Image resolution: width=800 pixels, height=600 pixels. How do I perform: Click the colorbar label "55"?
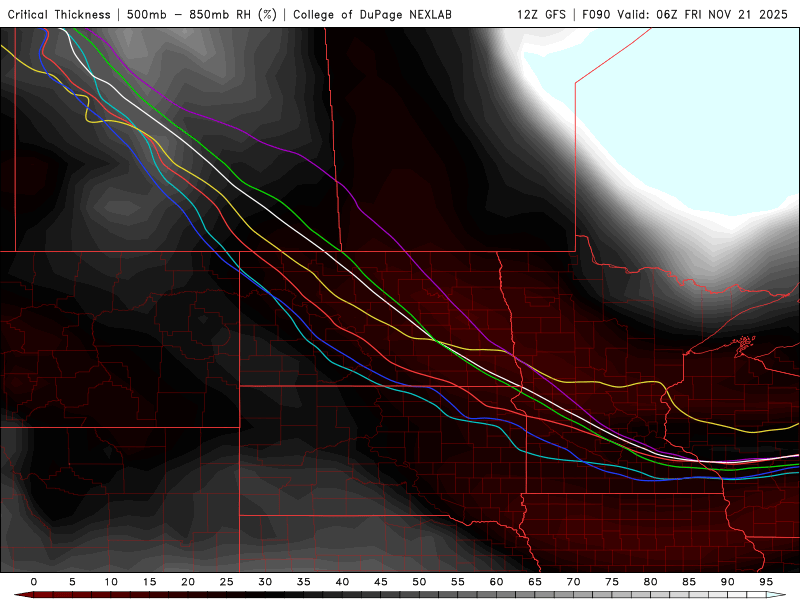458,582
